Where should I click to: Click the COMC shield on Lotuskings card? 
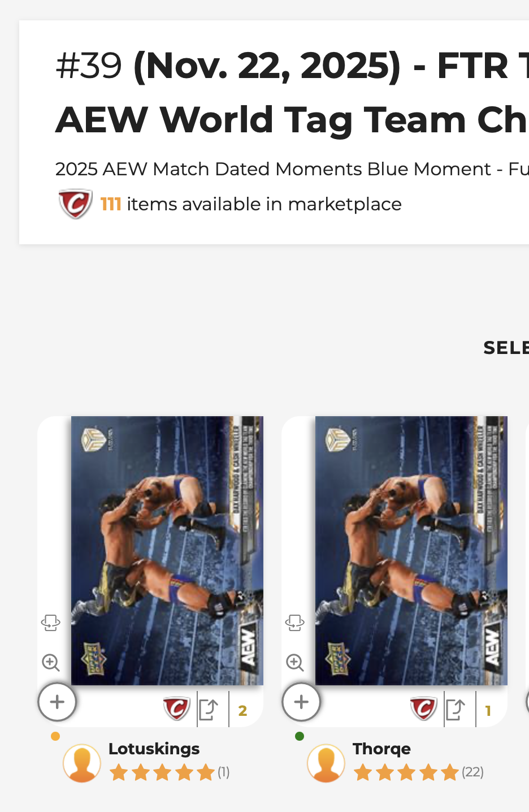pyautogui.click(x=177, y=709)
